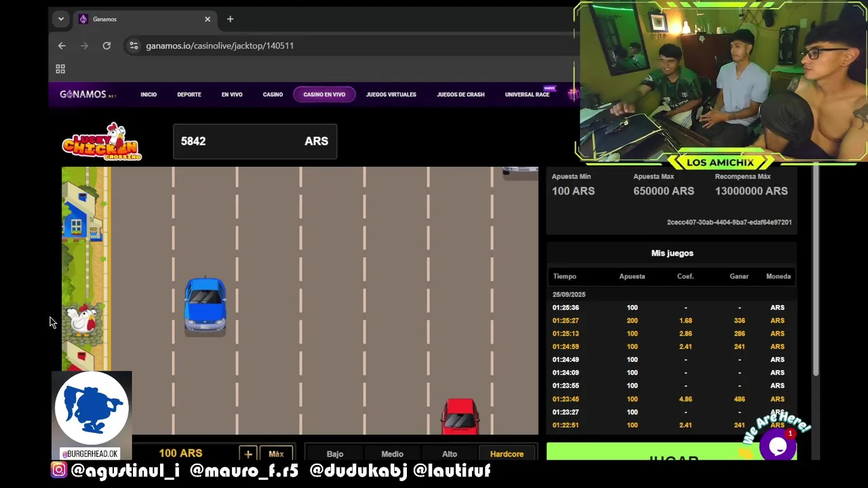The height and width of the screenshot is (488, 868).
Task: Click the Recompensa Máx 13000000 ARS value
Action: click(x=751, y=191)
